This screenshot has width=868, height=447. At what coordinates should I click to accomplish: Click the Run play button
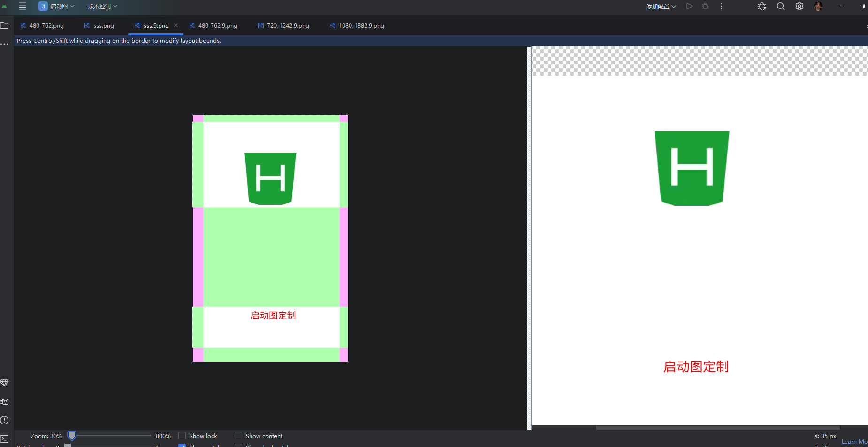(689, 6)
